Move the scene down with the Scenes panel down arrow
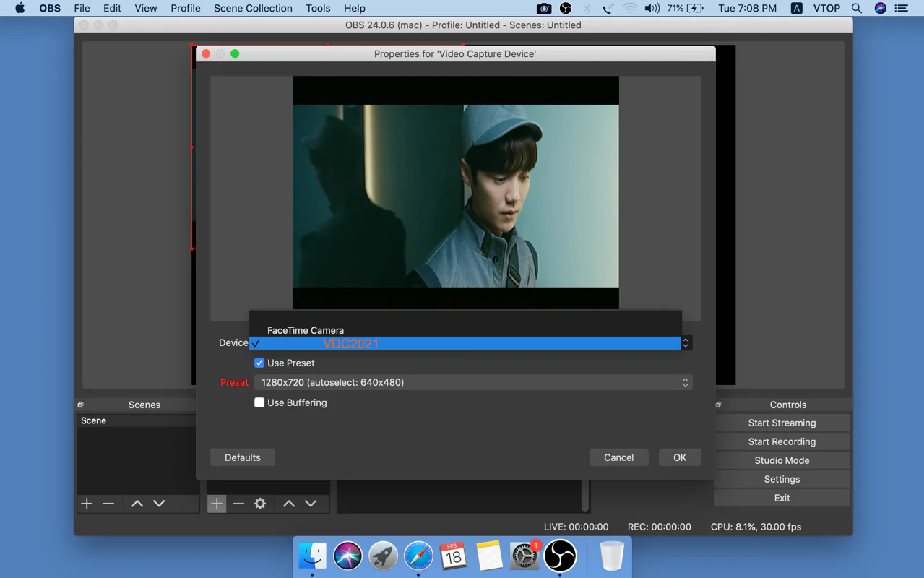924x578 pixels. click(x=159, y=504)
